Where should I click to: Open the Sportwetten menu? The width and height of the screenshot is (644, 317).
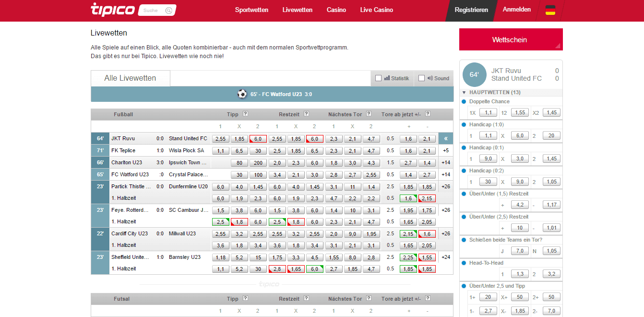click(x=251, y=10)
